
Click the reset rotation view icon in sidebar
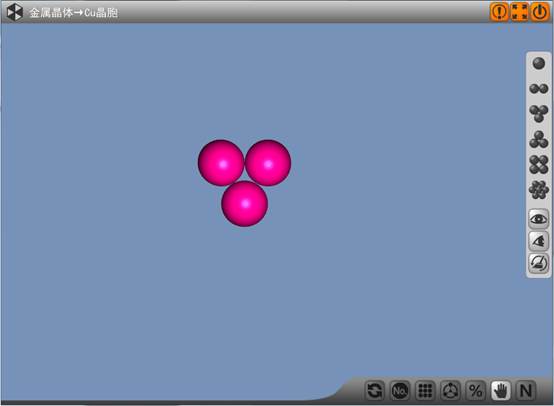click(x=538, y=263)
